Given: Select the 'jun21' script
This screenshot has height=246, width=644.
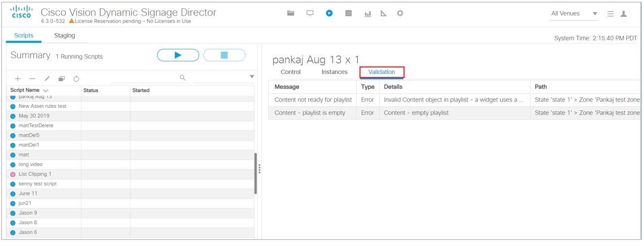Looking at the screenshot, I should 130,203.
